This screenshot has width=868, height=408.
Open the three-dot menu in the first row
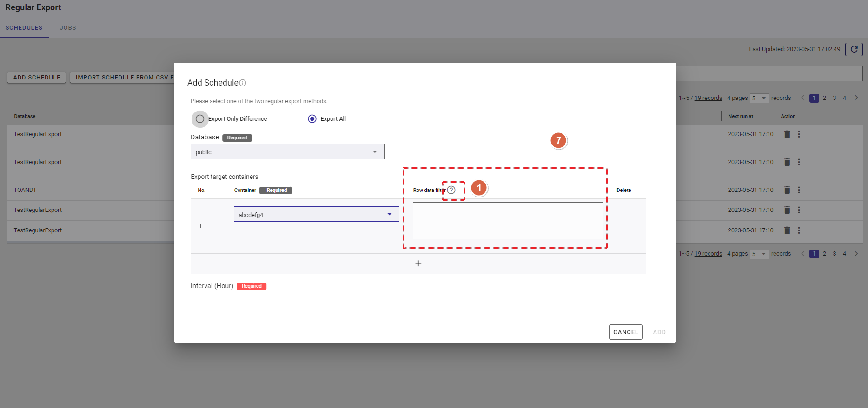click(x=799, y=134)
